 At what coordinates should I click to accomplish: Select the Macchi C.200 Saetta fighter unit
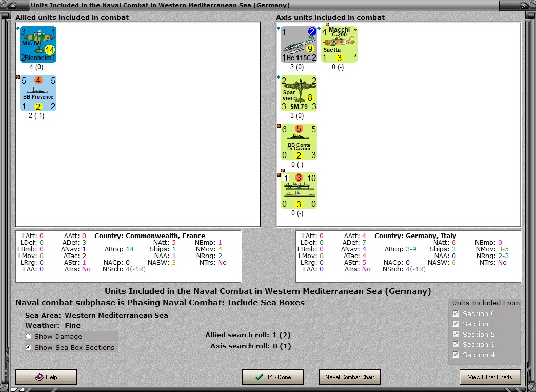[339, 45]
